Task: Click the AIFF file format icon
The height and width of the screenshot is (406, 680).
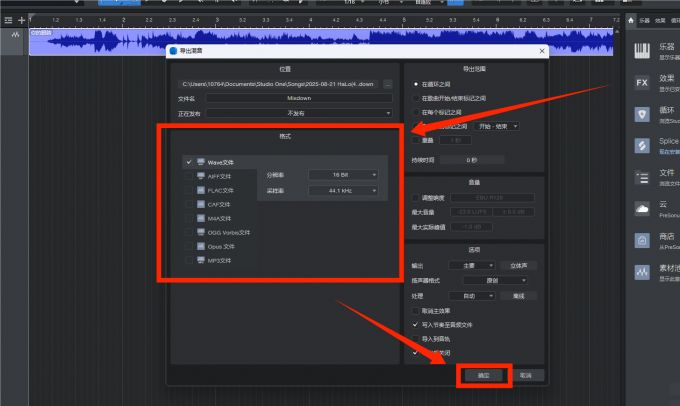Action: coord(201,176)
